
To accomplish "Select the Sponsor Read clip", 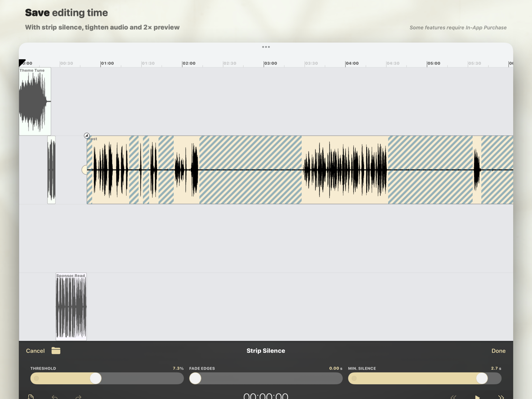I will (71, 306).
